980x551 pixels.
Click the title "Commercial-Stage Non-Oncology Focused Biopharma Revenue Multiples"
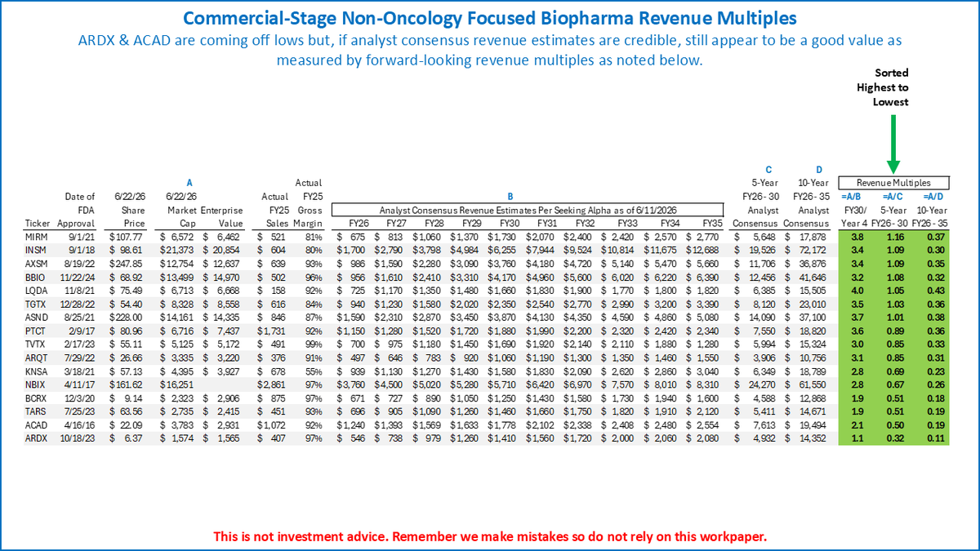489,17
